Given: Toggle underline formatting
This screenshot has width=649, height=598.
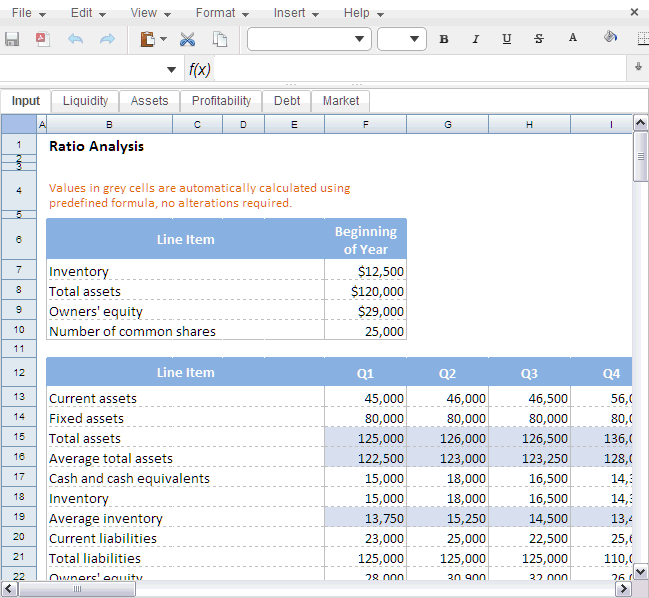Looking at the screenshot, I should pos(507,39).
